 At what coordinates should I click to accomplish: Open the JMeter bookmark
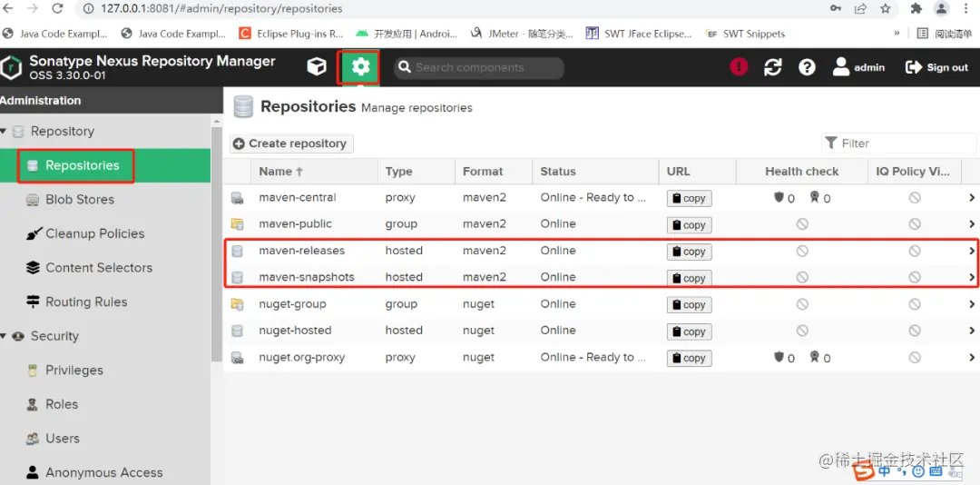(521, 34)
